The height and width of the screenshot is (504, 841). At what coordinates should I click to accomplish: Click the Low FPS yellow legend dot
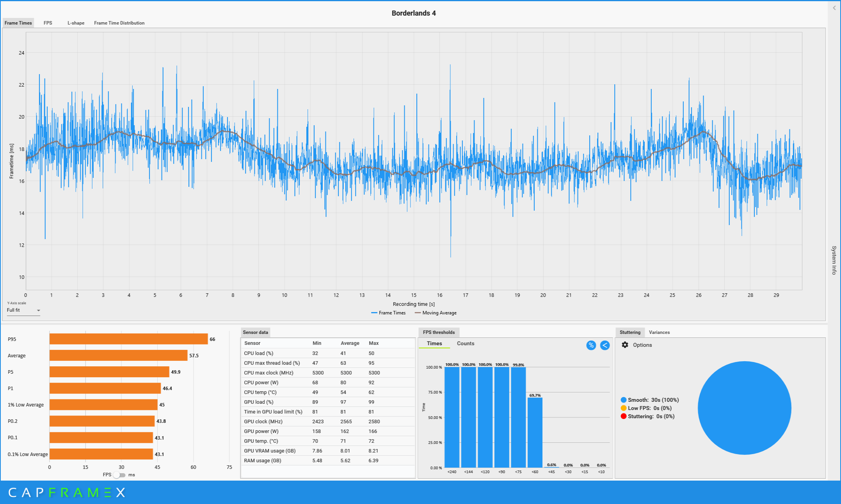click(x=624, y=408)
